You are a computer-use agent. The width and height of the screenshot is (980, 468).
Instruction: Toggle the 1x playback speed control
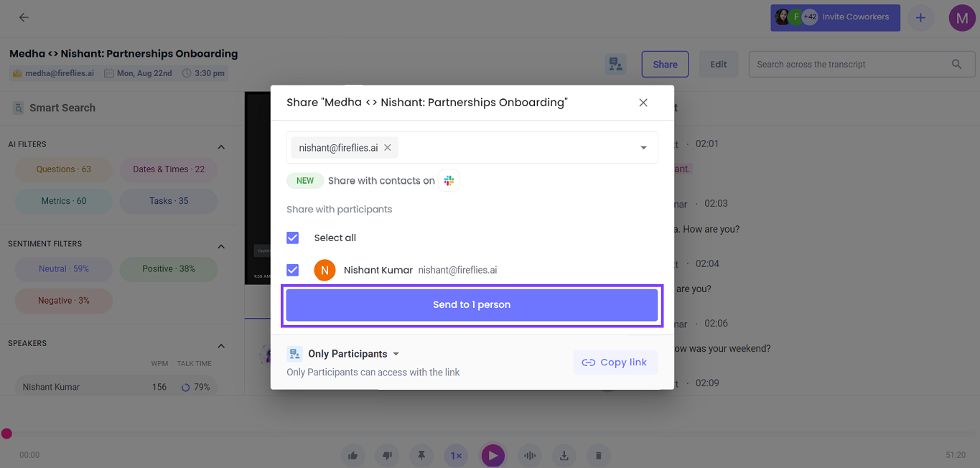click(456, 455)
